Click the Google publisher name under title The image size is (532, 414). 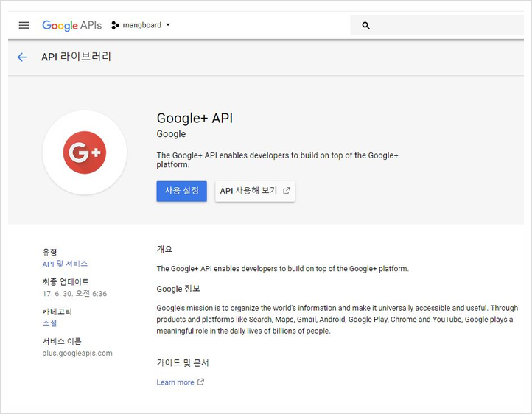point(171,134)
